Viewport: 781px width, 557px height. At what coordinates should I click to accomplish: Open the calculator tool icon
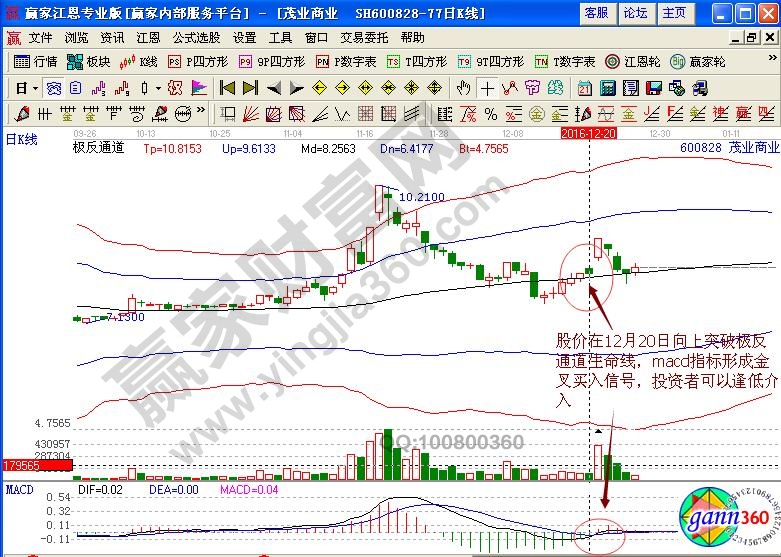(x=608, y=88)
